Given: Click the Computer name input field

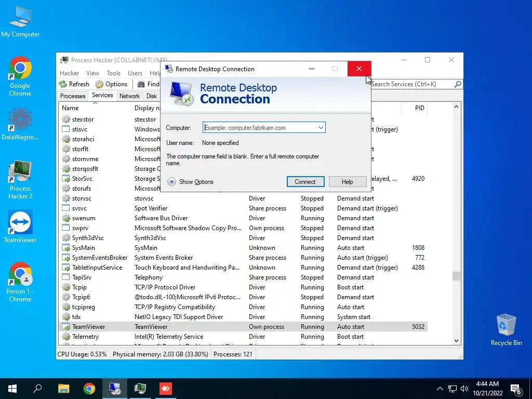Looking at the screenshot, I should (x=260, y=128).
